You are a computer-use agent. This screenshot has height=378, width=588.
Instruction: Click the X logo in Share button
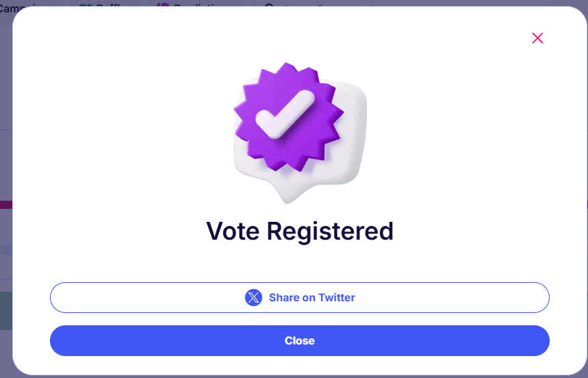[253, 297]
